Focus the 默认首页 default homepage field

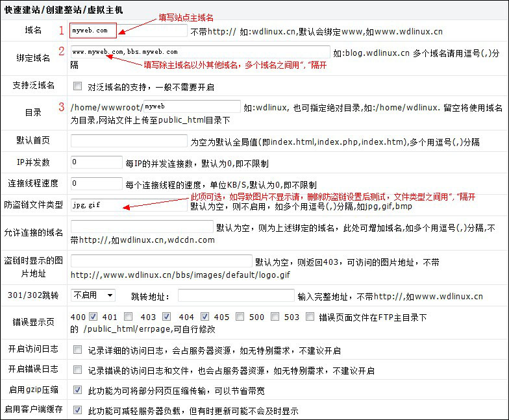click(129, 141)
